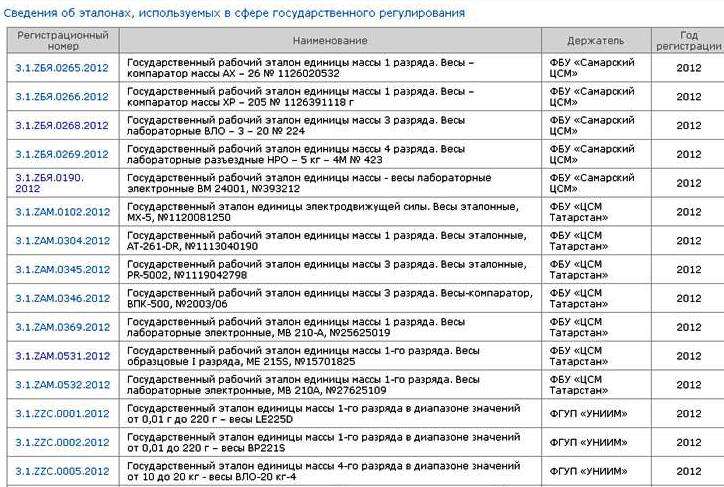Image resolution: width=724 pixels, height=487 pixels.
Task: Click the Регистрационный номер column header
Action: click(62, 40)
